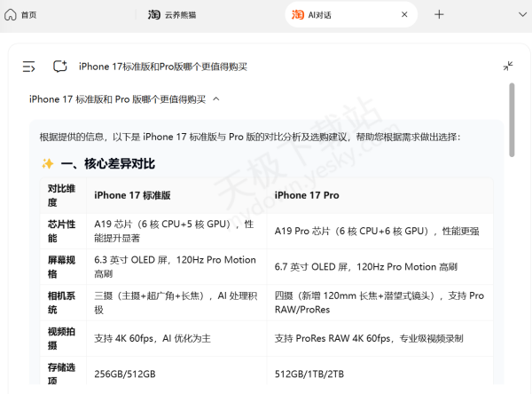Click the 一、核心差异对比 heading
532x394 pixels.
point(107,163)
